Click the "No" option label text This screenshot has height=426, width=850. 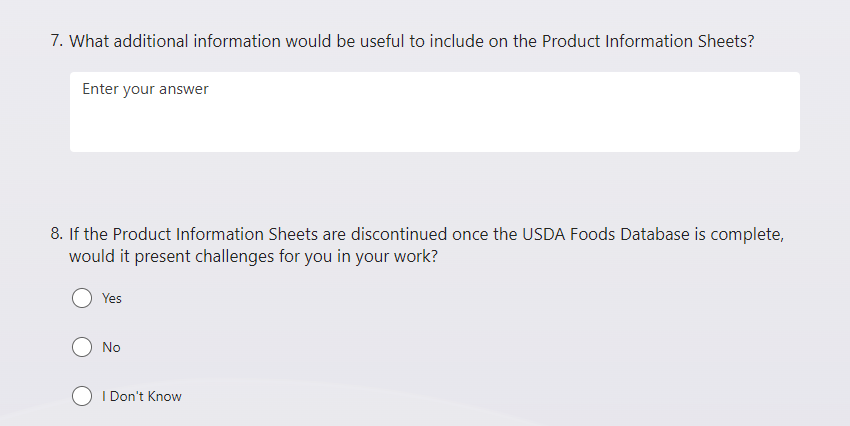111,347
